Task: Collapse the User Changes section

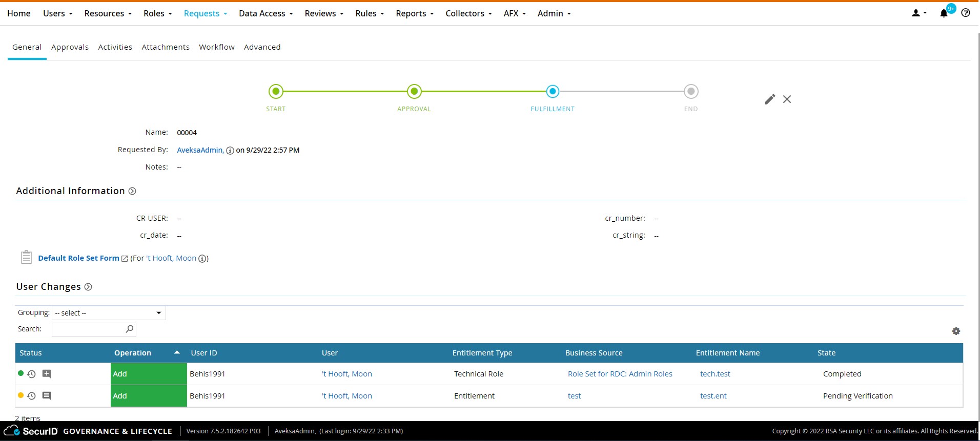Action: tap(88, 287)
